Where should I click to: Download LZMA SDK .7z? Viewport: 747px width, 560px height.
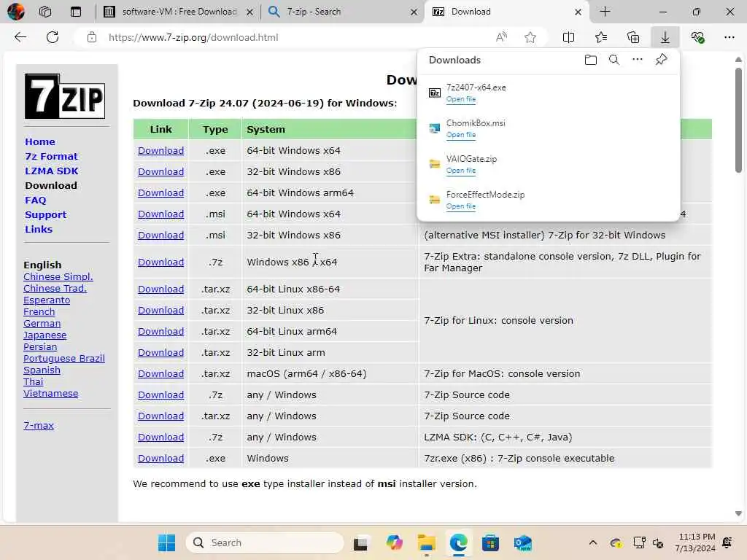(x=161, y=437)
